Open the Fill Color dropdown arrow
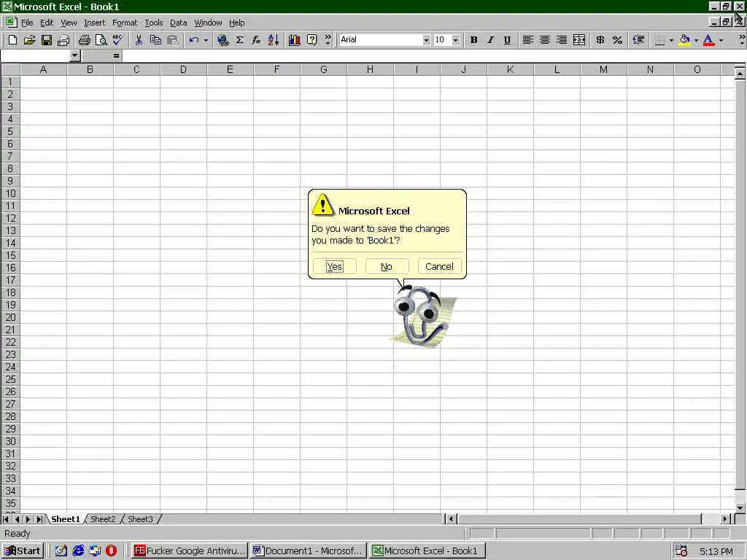 [x=696, y=40]
